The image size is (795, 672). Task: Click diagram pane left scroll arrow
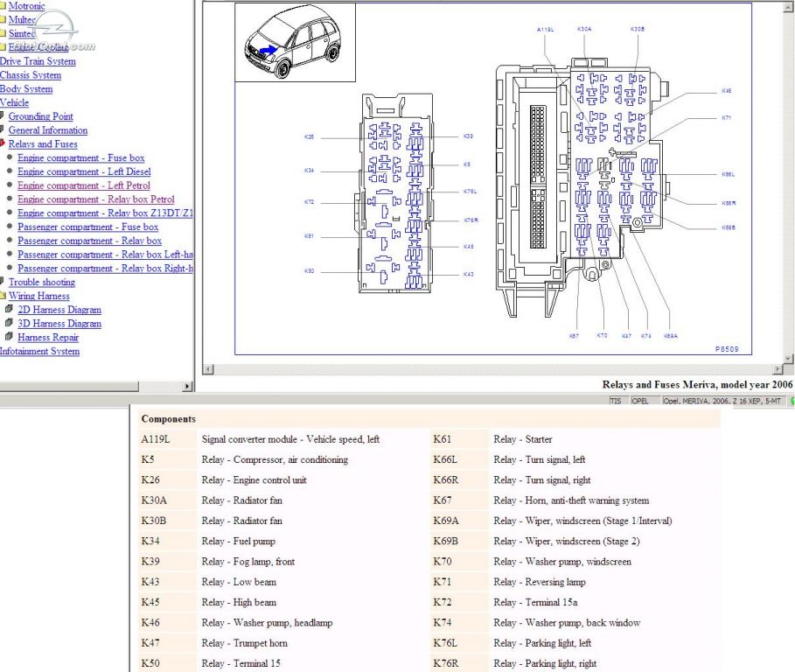208,369
